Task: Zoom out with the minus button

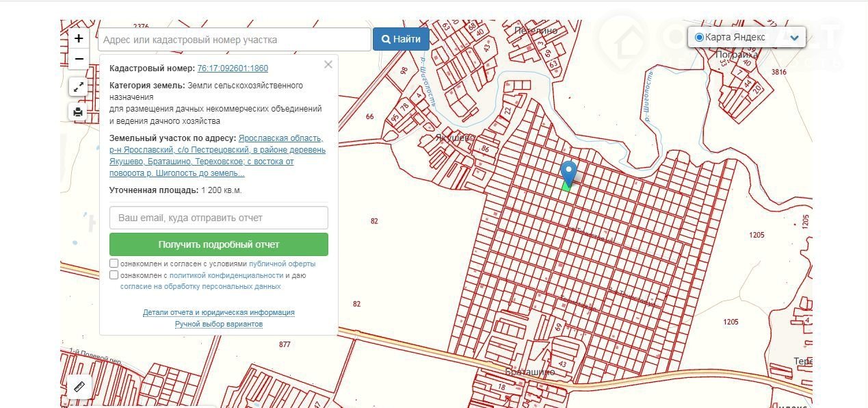Action: coord(79,59)
